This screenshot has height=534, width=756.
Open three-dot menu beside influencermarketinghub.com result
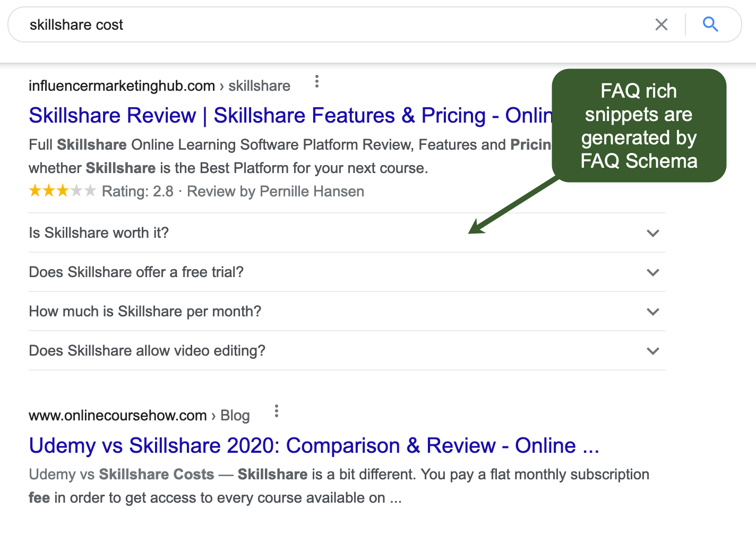pyautogui.click(x=317, y=82)
